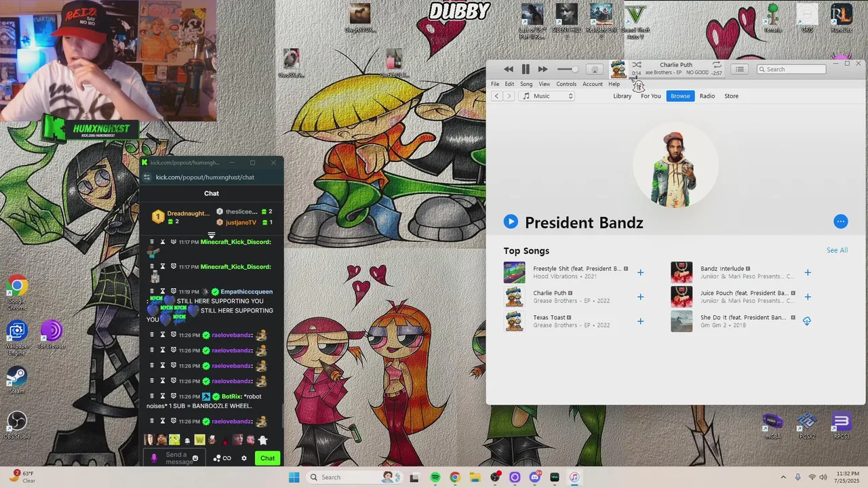This screenshot has height=488, width=868.
Task: Timeout Empathicccqueen with the hourglass icon
Action: [163, 291]
